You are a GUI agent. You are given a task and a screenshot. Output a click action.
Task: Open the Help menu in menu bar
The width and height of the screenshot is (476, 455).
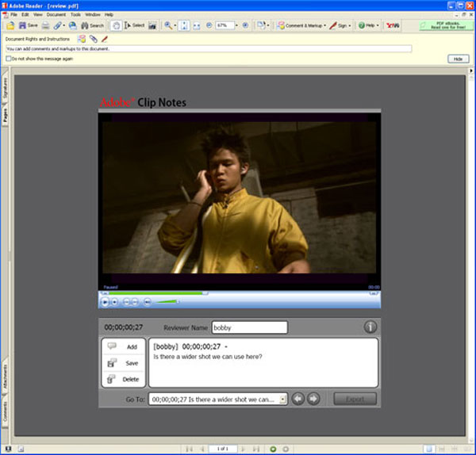tap(109, 14)
